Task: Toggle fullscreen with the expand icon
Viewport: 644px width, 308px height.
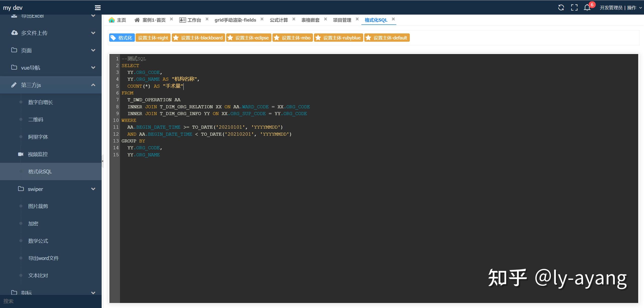Action: 574,8
